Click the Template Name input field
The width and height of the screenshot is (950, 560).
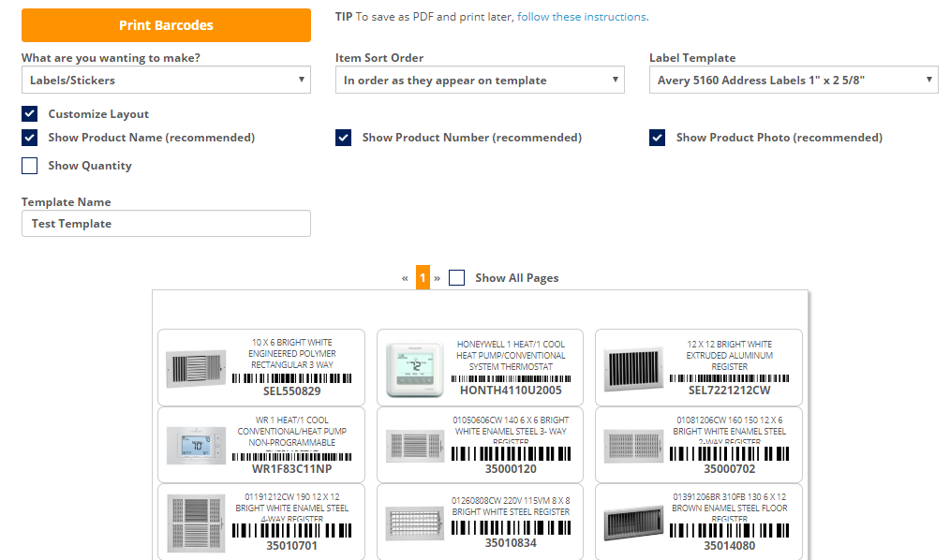click(x=166, y=224)
